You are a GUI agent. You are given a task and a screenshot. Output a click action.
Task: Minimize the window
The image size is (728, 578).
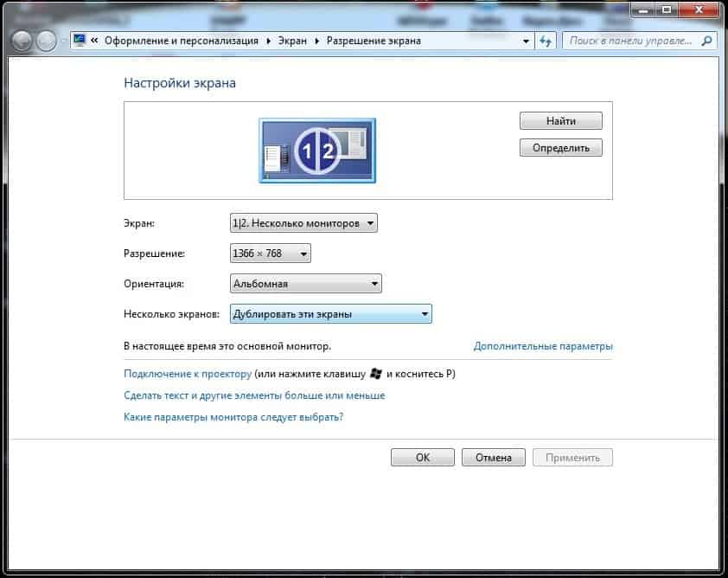tap(643, 10)
